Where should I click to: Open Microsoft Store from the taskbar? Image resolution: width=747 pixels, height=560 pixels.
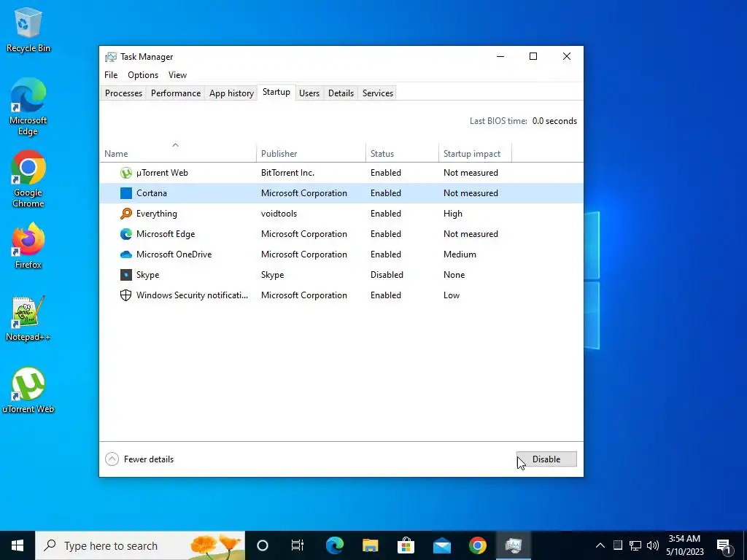pyautogui.click(x=406, y=545)
